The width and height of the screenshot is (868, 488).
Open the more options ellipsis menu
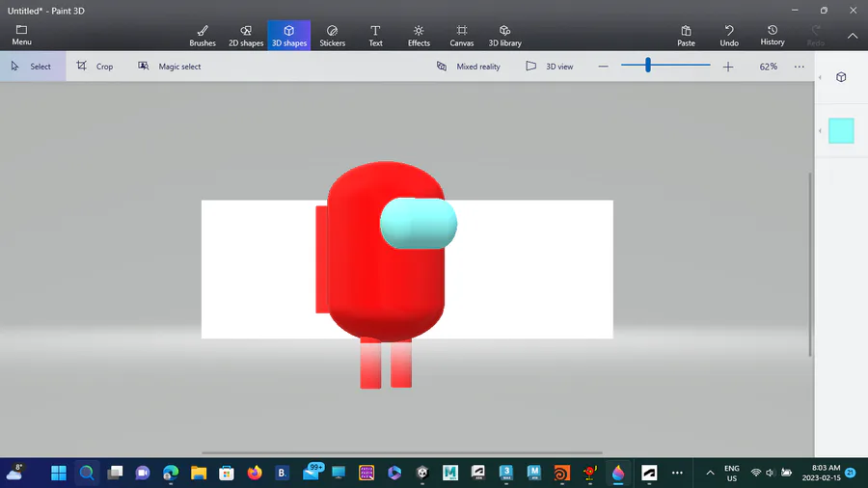pyautogui.click(x=799, y=67)
